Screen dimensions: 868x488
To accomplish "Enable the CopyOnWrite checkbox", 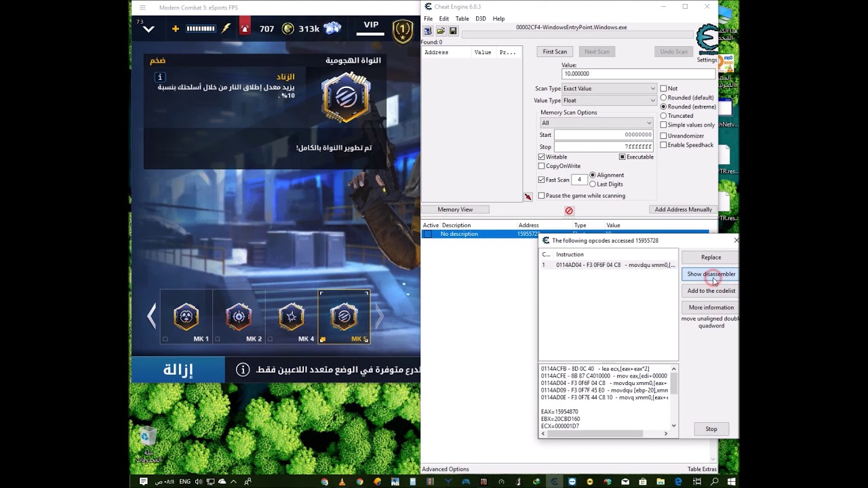I will pos(541,166).
